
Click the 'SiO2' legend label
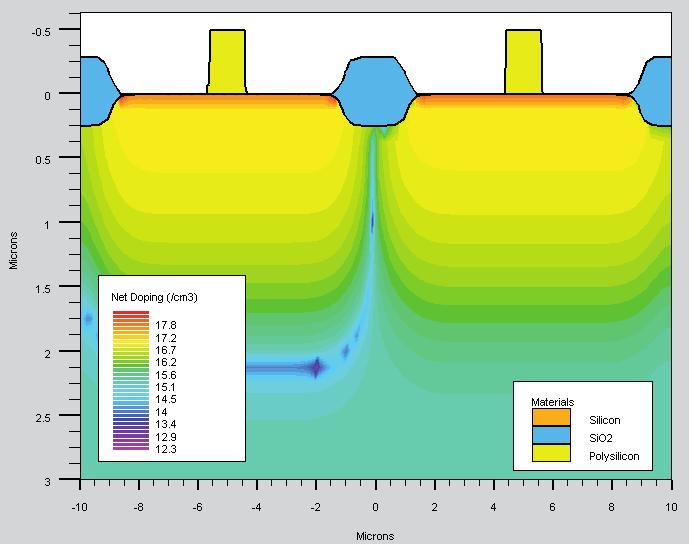[x=601, y=438]
